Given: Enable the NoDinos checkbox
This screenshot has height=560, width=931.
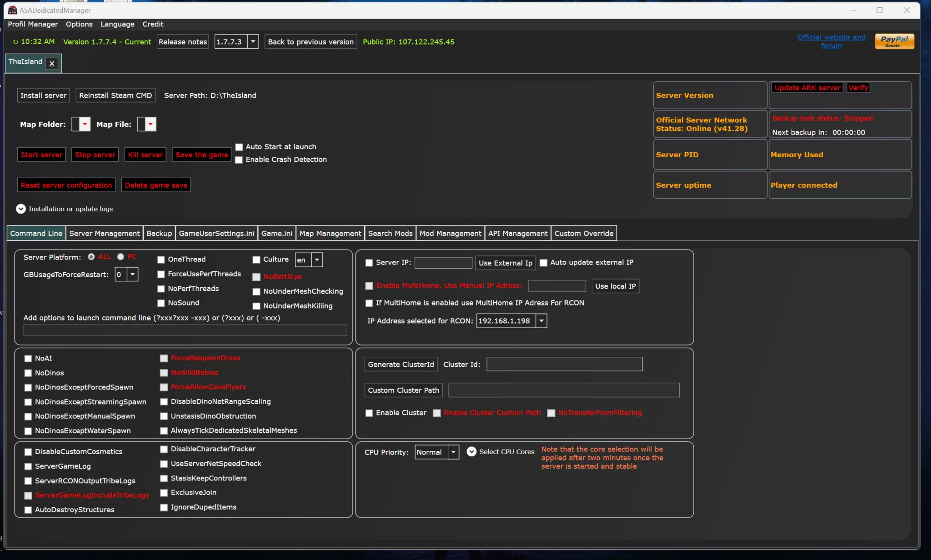Looking at the screenshot, I should pos(28,373).
